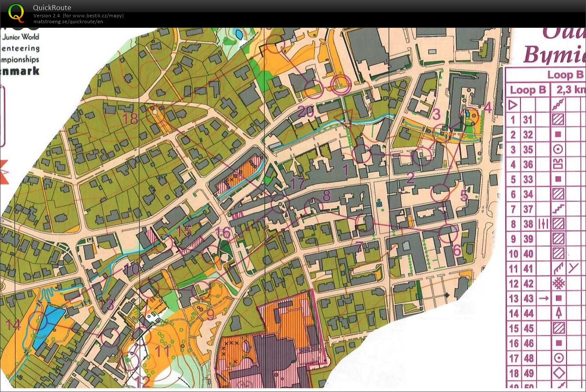
Task: Click the start triangle on the map
Action: click(344, 117)
